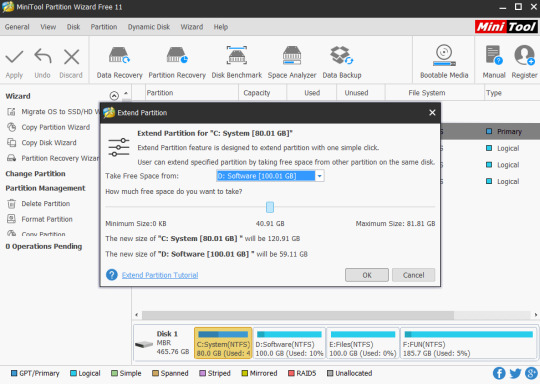Click the File System column header
The image size is (540, 384).
(x=434, y=93)
